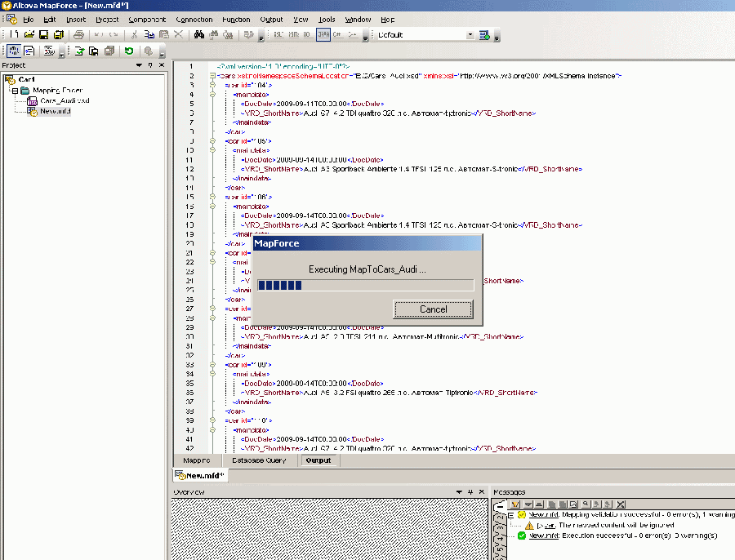Select the New.mfd document tab

pyautogui.click(x=200, y=475)
